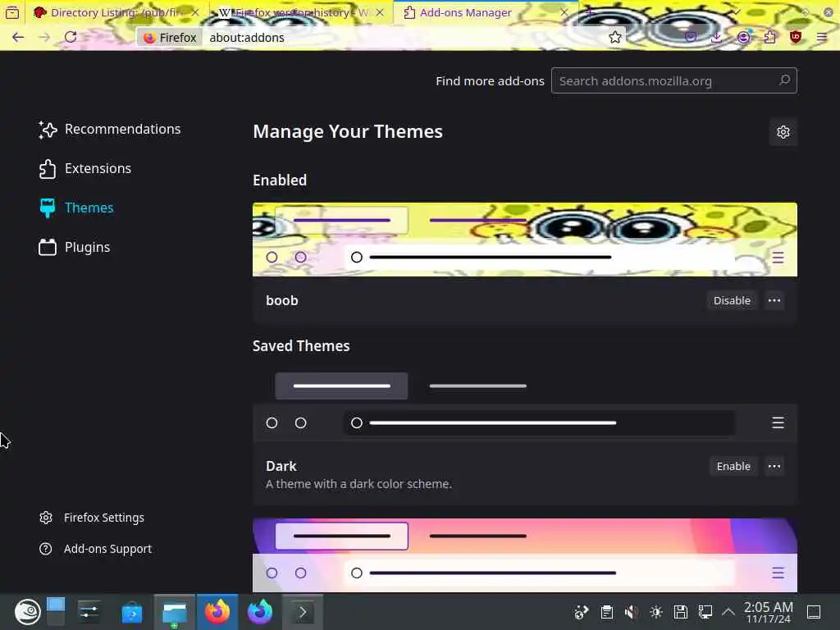
Task: Go back using the browser arrow
Action: 18,37
